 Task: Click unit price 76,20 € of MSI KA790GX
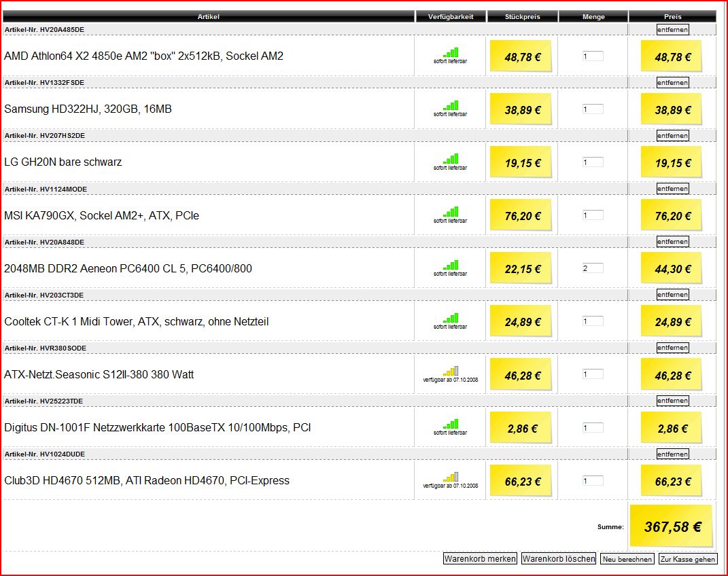(x=523, y=216)
